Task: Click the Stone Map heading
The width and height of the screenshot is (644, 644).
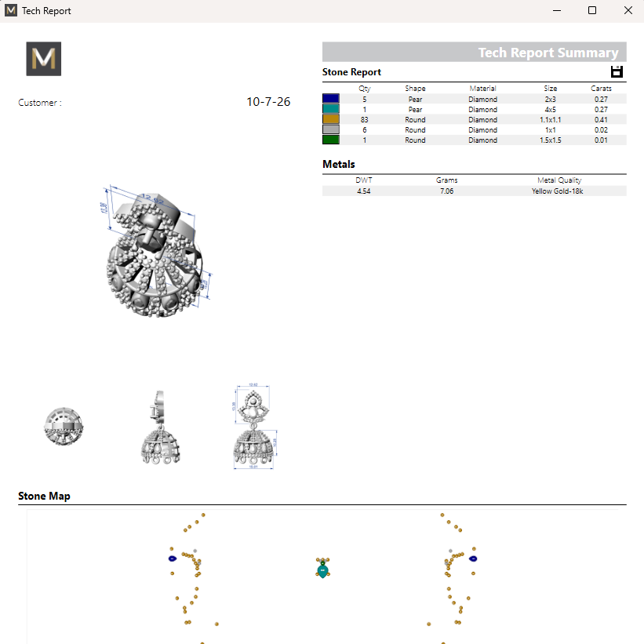Action: tap(44, 496)
